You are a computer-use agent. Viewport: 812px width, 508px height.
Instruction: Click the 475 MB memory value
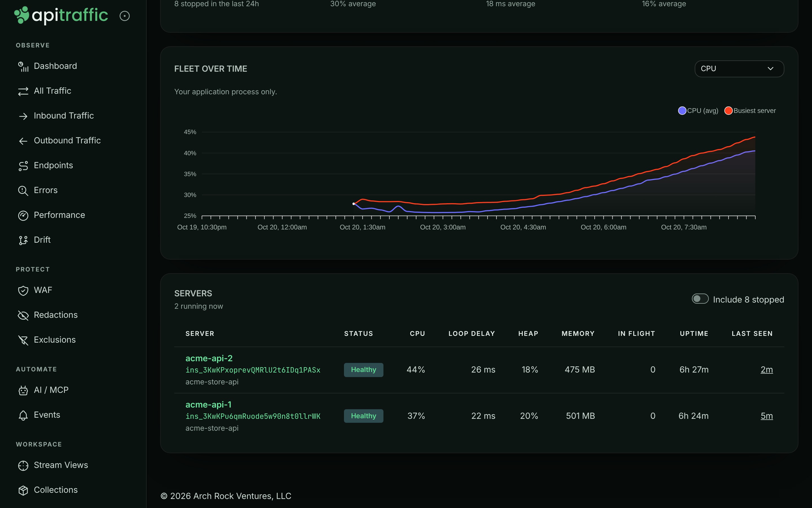coord(580,370)
